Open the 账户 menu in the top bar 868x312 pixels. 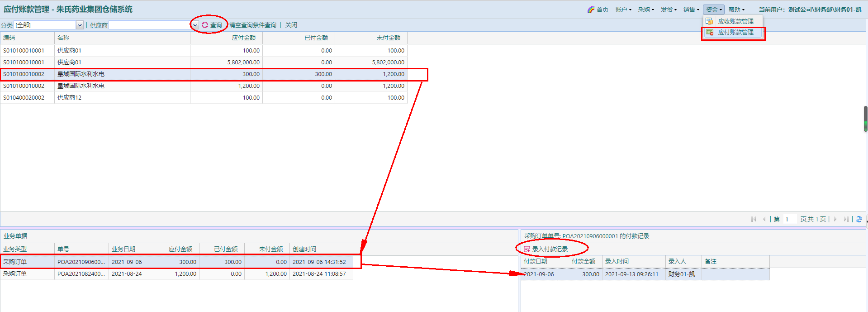point(623,10)
